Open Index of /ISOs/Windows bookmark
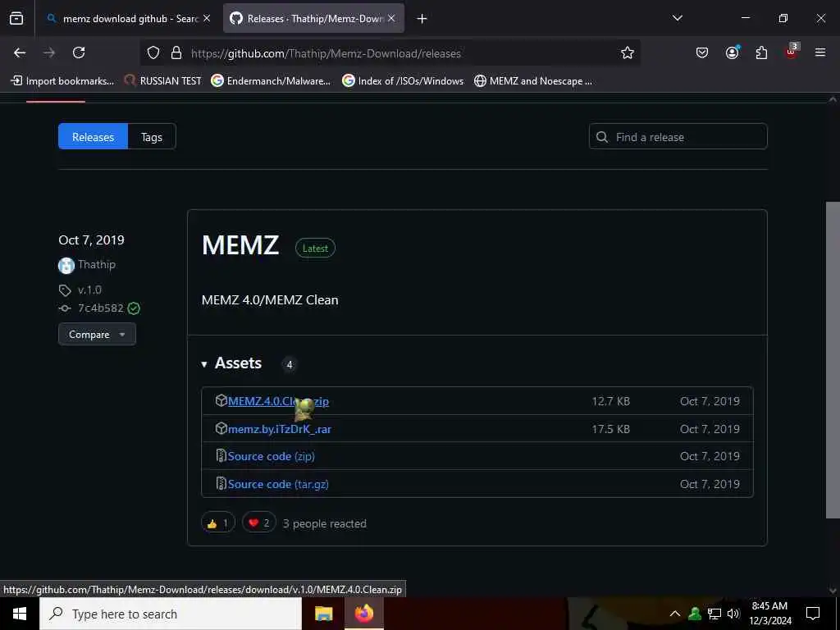The height and width of the screenshot is (630, 840). point(403,81)
